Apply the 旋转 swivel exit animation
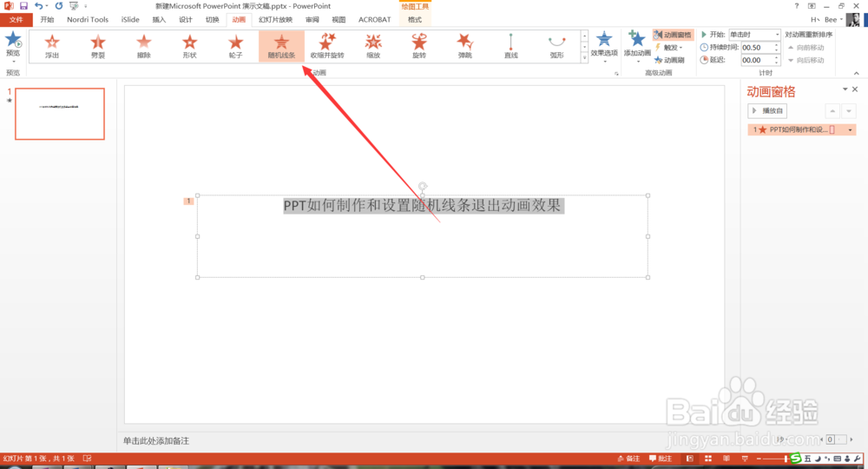 click(x=419, y=46)
